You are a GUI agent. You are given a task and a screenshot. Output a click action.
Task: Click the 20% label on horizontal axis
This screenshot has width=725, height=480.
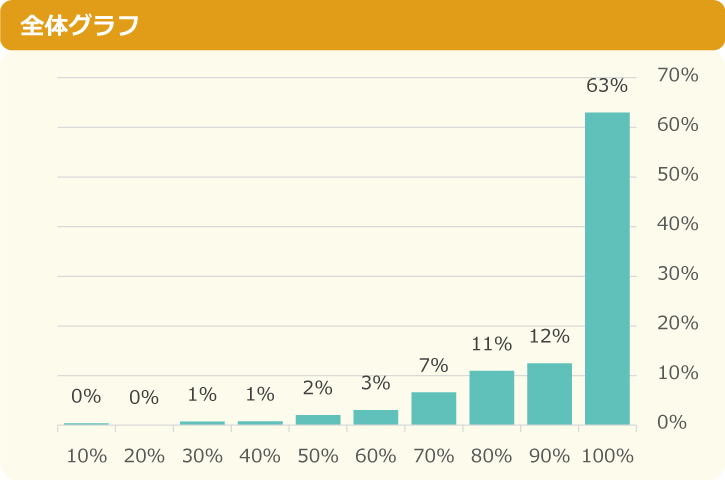144,456
